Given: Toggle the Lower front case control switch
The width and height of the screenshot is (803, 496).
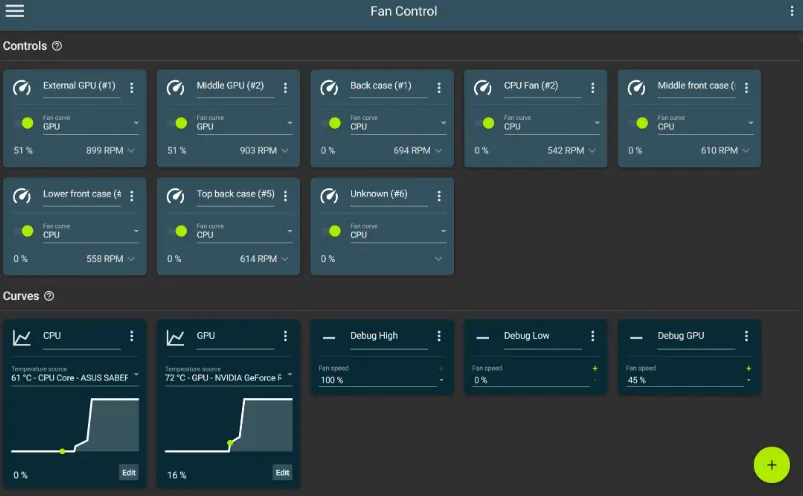Looking at the screenshot, I should [x=24, y=231].
